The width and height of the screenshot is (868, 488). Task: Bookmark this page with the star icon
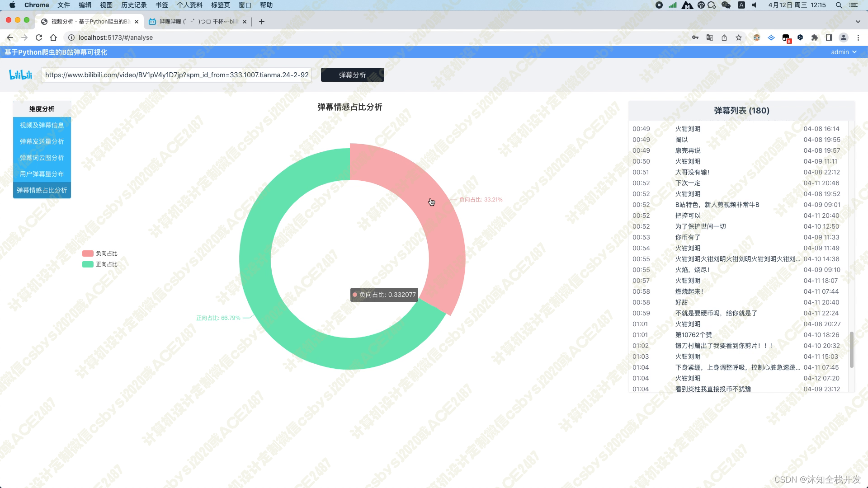pyautogui.click(x=739, y=38)
